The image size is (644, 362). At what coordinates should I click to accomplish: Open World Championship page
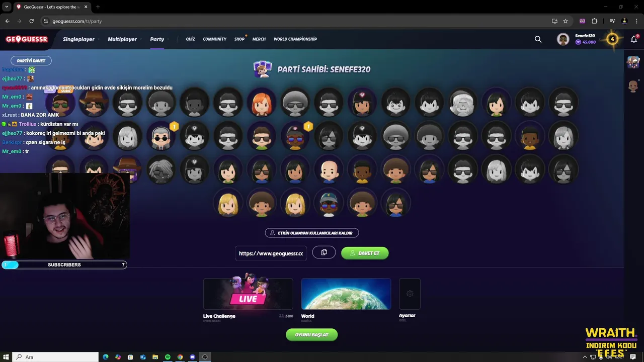pyautogui.click(x=295, y=39)
